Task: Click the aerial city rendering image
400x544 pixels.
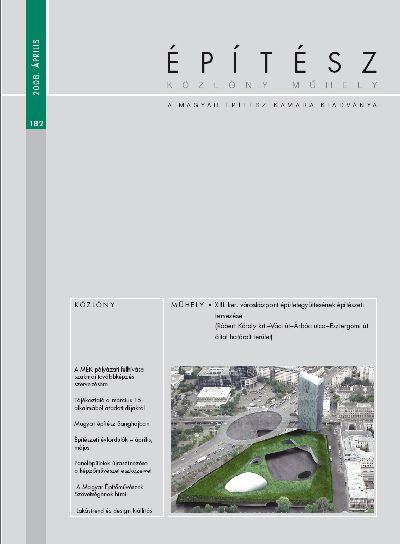Action: pyautogui.click(x=273, y=439)
